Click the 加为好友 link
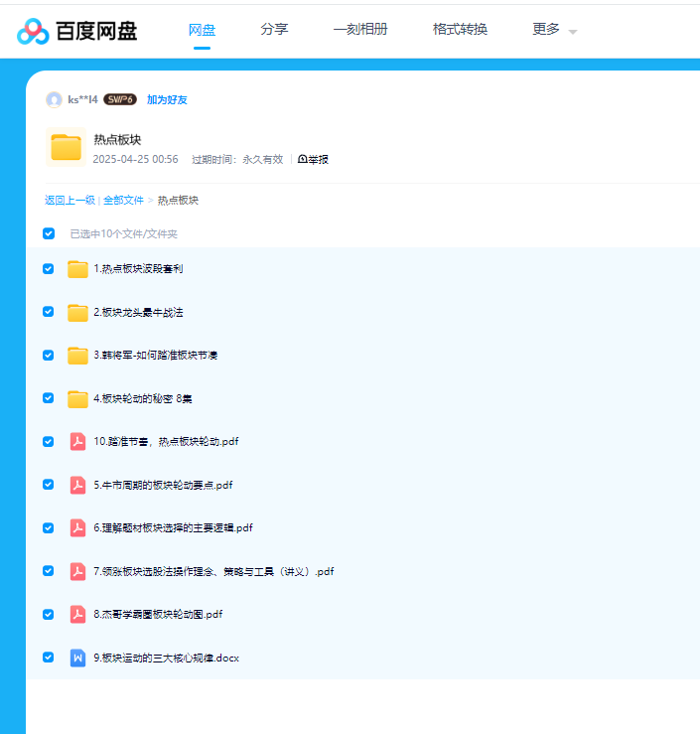 (x=167, y=100)
